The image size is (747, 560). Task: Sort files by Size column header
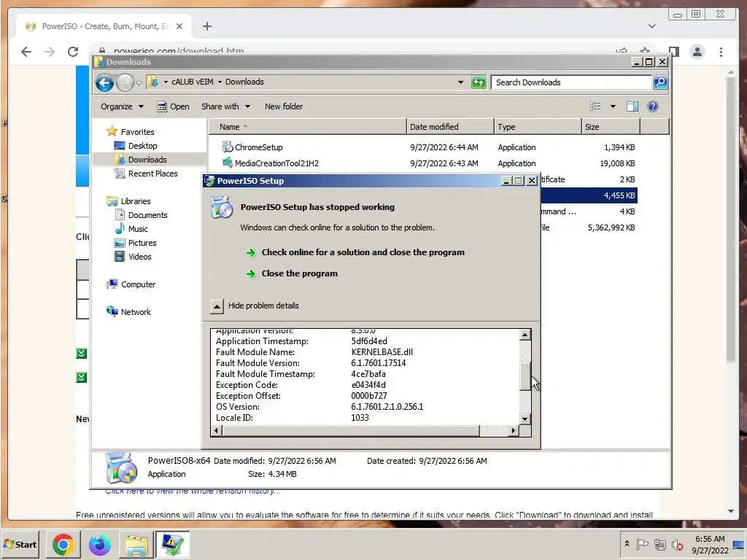pyautogui.click(x=611, y=127)
